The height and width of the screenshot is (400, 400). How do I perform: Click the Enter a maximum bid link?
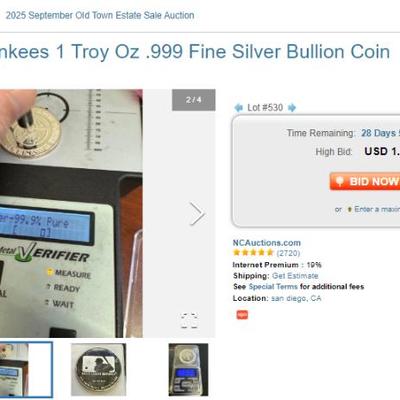pos(377,209)
